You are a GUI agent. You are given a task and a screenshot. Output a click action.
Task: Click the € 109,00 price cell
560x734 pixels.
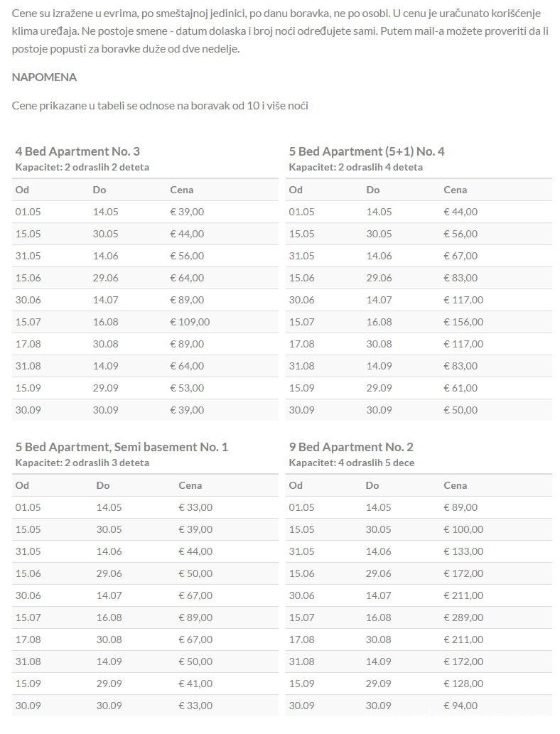pyautogui.click(x=190, y=322)
